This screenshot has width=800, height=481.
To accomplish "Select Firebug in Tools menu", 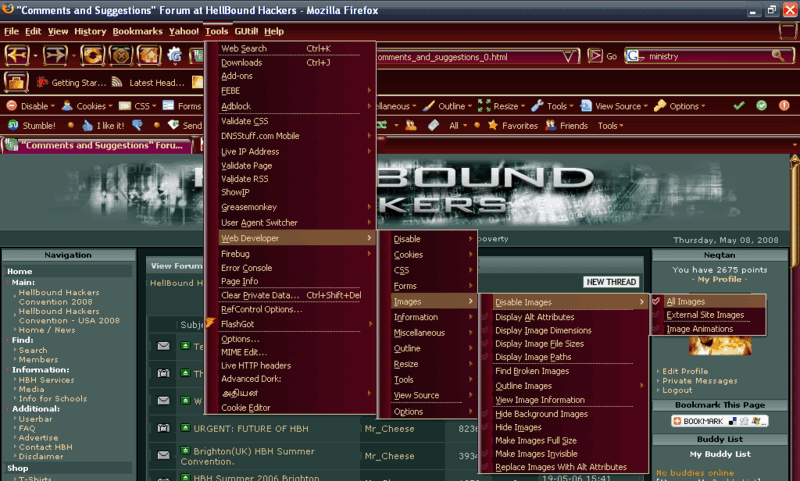I will point(290,254).
